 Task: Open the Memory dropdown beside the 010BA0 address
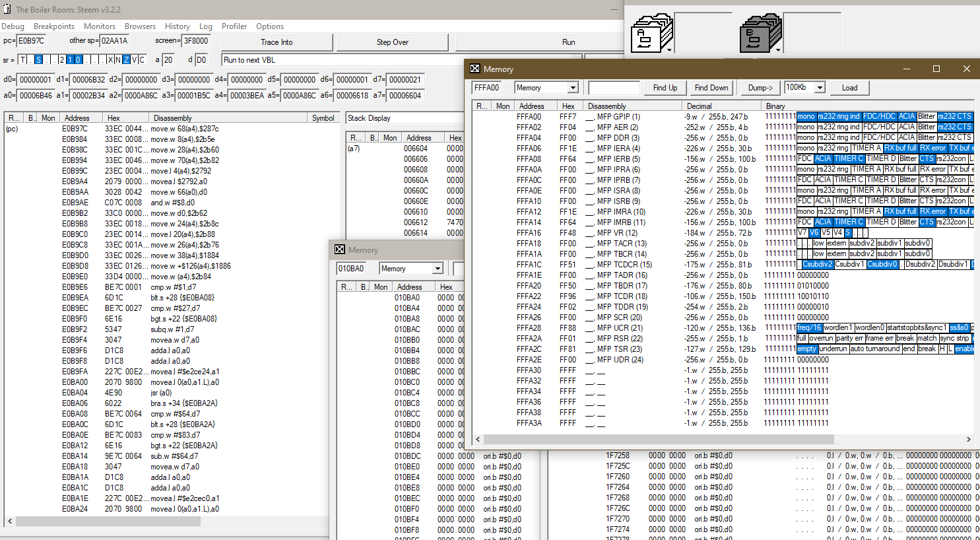click(x=437, y=269)
